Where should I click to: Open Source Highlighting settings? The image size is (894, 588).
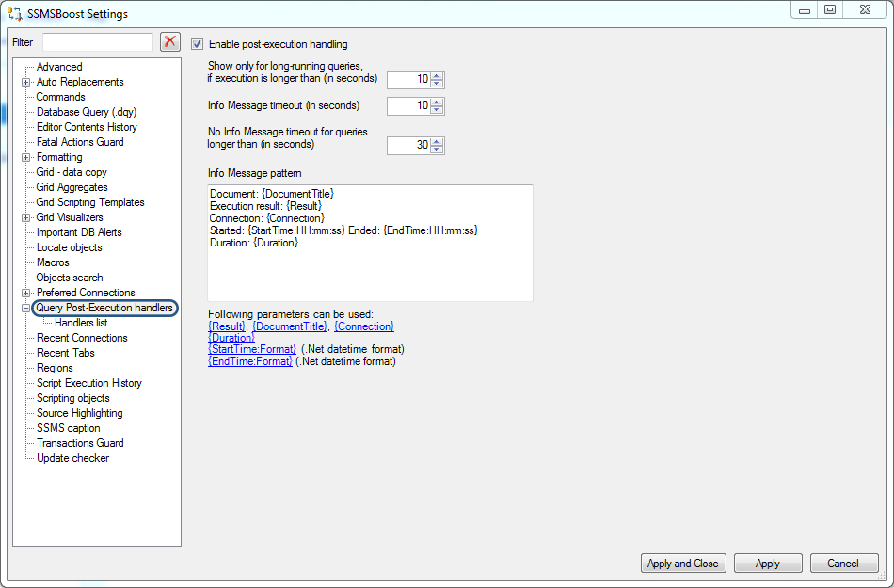click(x=80, y=413)
